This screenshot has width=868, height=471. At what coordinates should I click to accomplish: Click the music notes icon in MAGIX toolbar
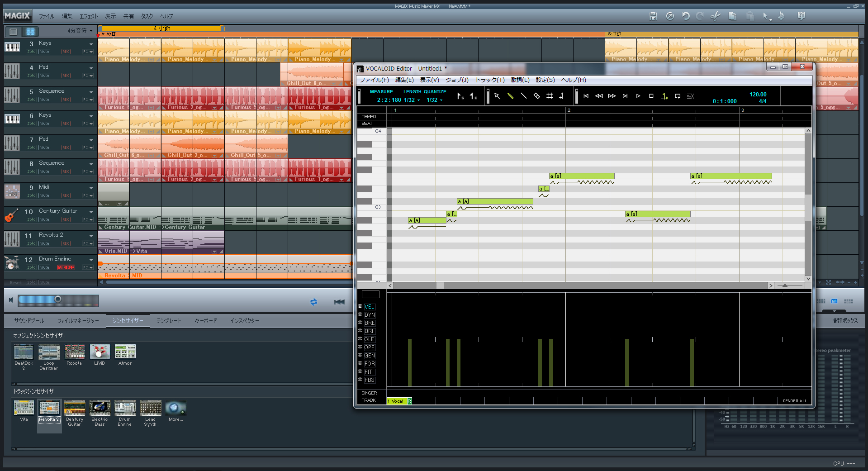[x=781, y=16]
